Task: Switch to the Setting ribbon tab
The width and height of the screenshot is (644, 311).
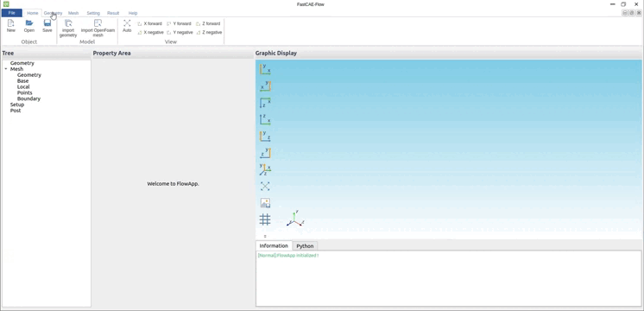Action: click(93, 13)
